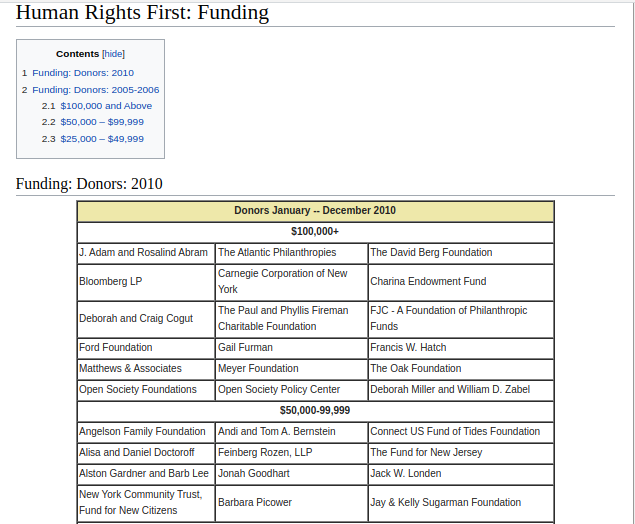
Task: Jump to $25,000 – $49,999 section
Action: click(x=102, y=139)
